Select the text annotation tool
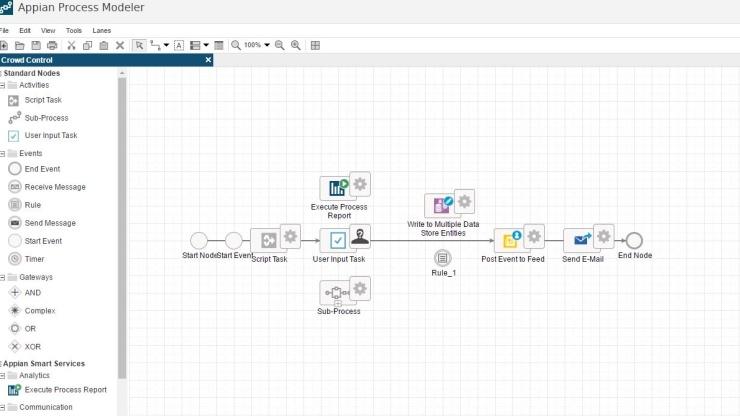Screen dimensions: 740x416 coord(179,45)
